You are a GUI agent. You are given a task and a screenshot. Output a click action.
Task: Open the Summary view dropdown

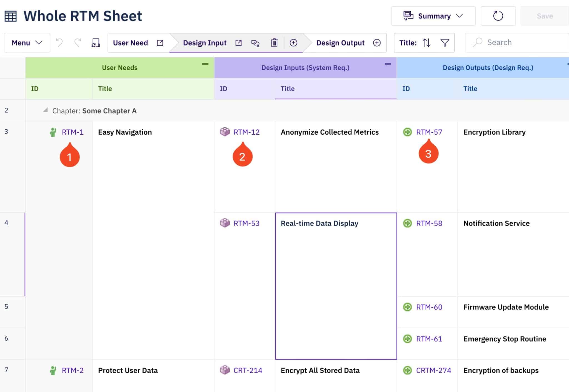coord(433,16)
